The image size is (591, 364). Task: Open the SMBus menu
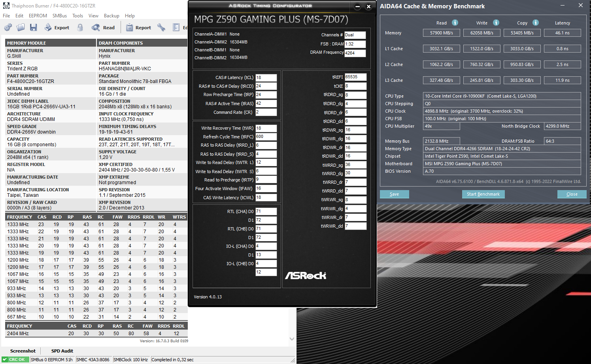tap(60, 16)
